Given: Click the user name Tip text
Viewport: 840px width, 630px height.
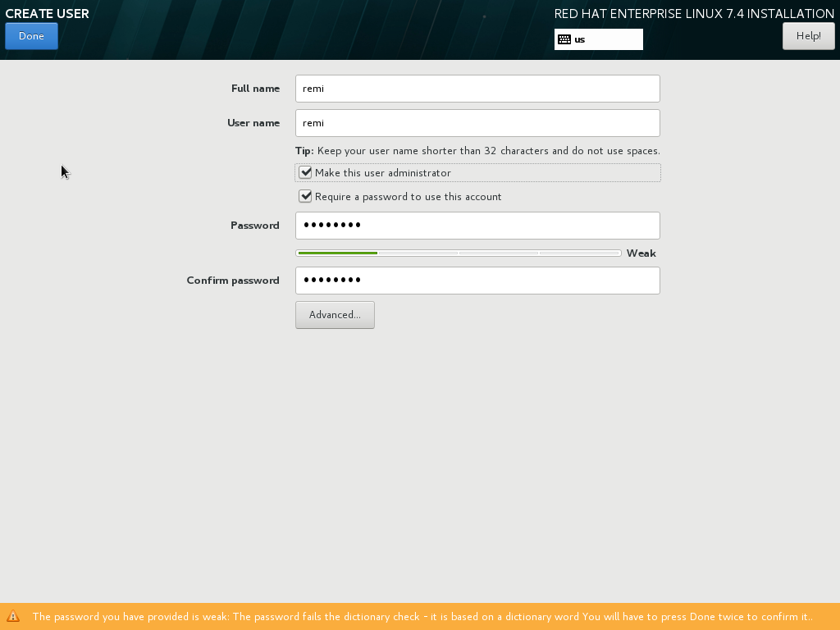Looking at the screenshot, I should (x=477, y=151).
